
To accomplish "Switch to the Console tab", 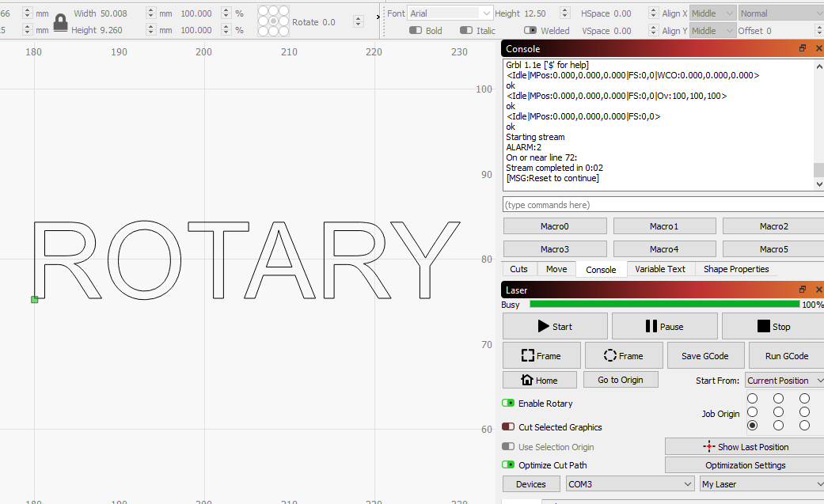I will [601, 270].
